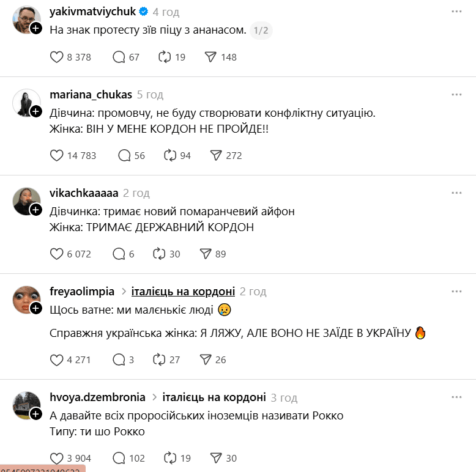Repost the mariana_chukas thread
The height and width of the screenshot is (472, 476).
[170, 155]
